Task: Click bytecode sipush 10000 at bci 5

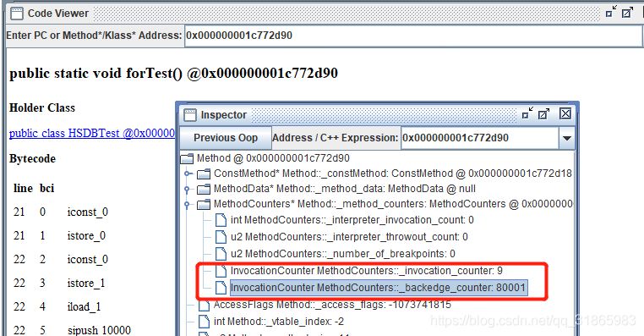Action: 99,330
